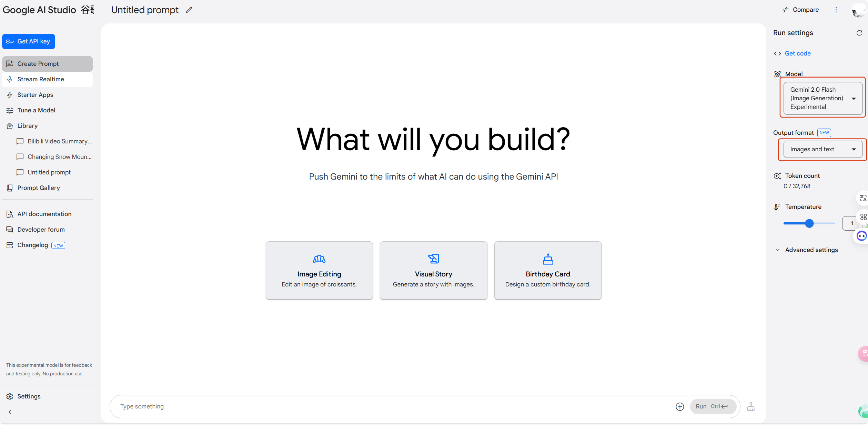The width and height of the screenshot is (868, 425).
Task: Click the Get API key button
Action: (x=29, y=41)
